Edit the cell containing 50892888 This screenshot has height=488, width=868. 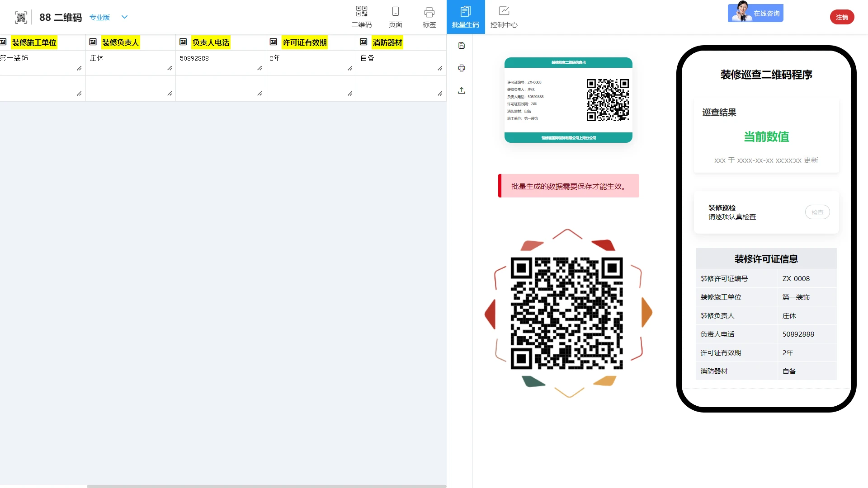tap(221, 63)
